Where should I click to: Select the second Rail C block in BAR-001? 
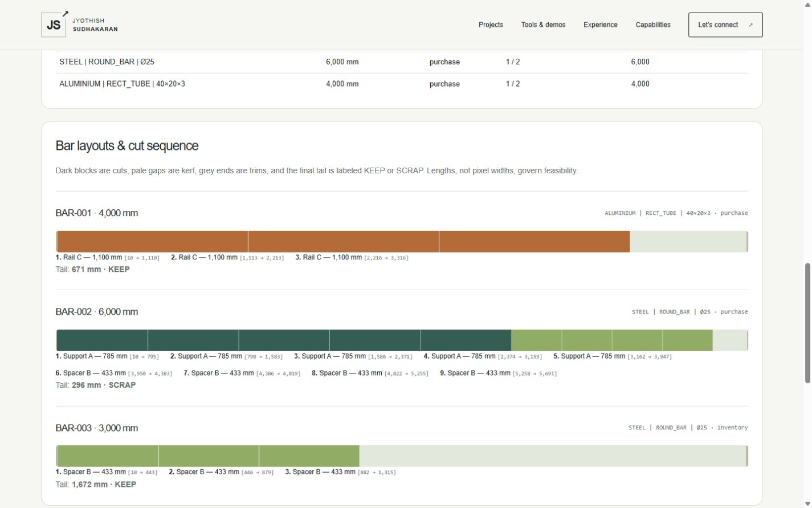click(344, 242)
